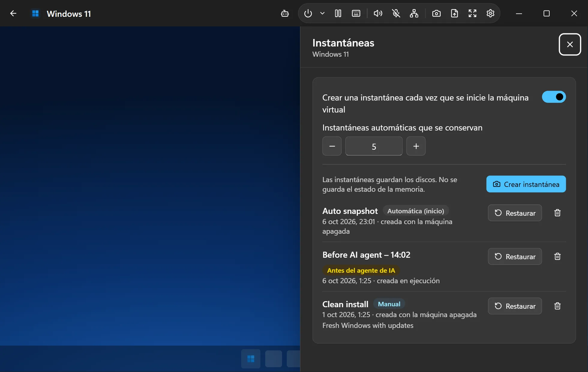Delete the Auto snapshot
This screenshot has height=372, width=588.
pos(557,213)
